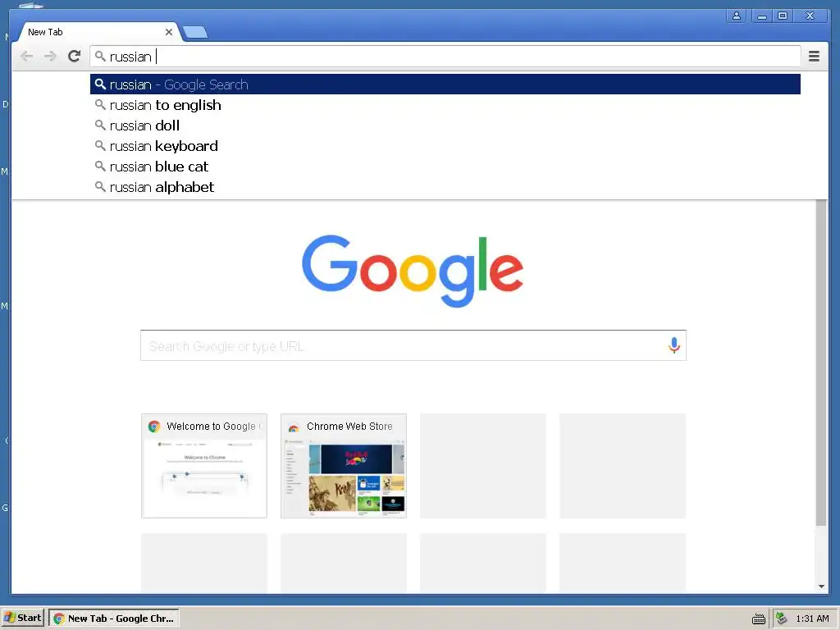The width and height of the screenshot is (840, 630).
Task: Click the voice search microphone
Action: coord(674,345)
